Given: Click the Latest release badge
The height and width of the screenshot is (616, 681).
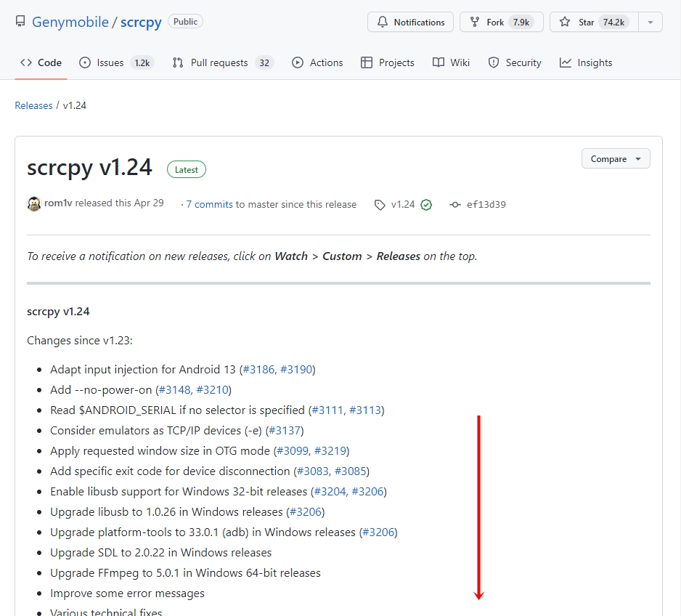Looking at the screenshot, I should [186, 169].
